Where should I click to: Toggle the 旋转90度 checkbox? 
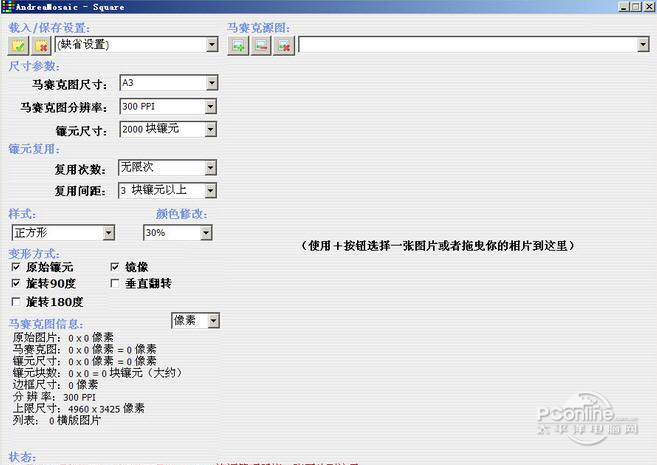pos(16,283)
